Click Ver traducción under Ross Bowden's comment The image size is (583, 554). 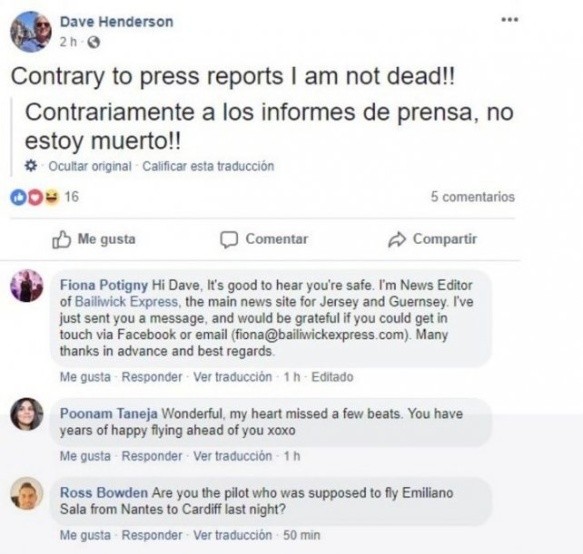click(232, 535)
